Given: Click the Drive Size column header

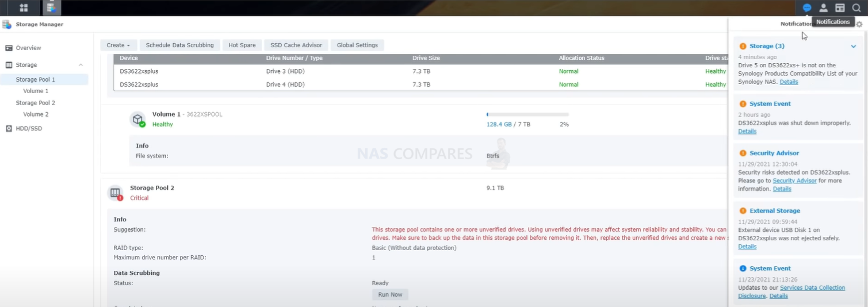Looking at the screenshot, I should 426,58.
